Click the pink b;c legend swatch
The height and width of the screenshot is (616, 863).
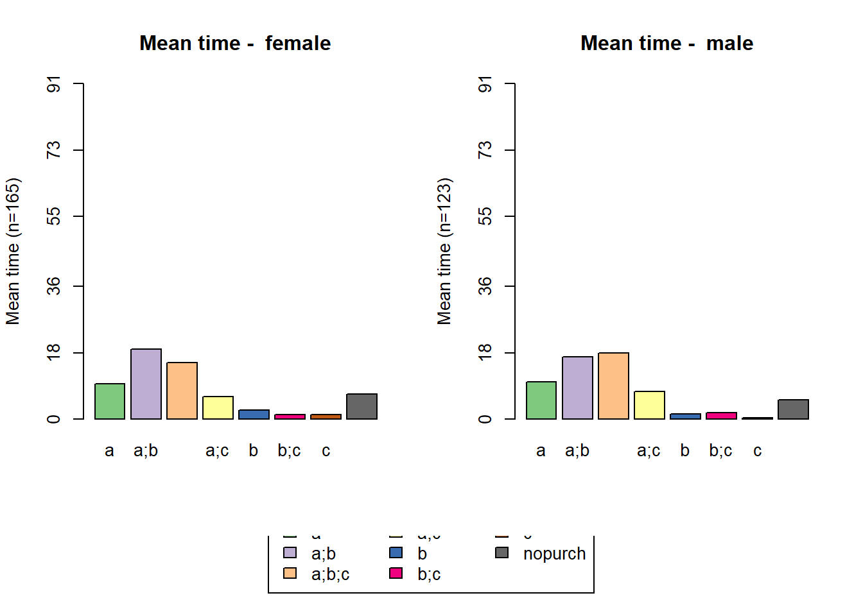pos(396,573)
